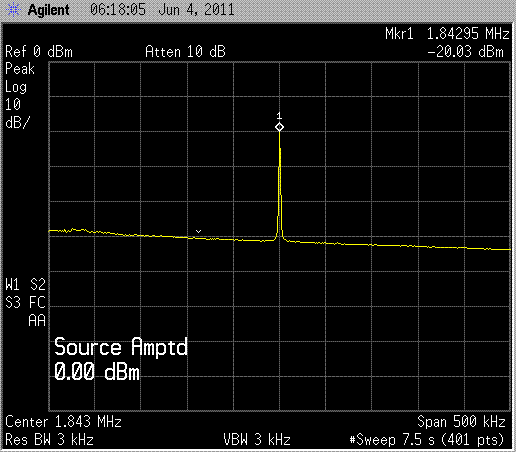Click the -20.03 dBm marker amplitude
This screenshot has width=516, height=452.
point(465,52)
